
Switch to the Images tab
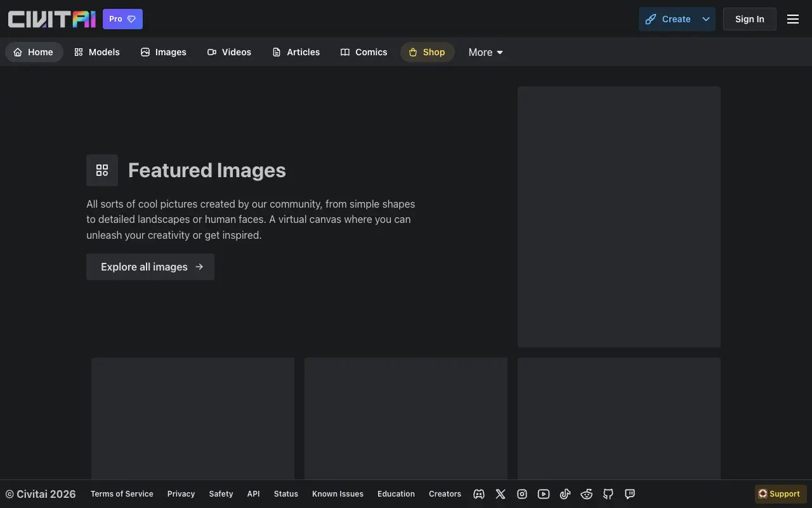[x=164, y=52]
